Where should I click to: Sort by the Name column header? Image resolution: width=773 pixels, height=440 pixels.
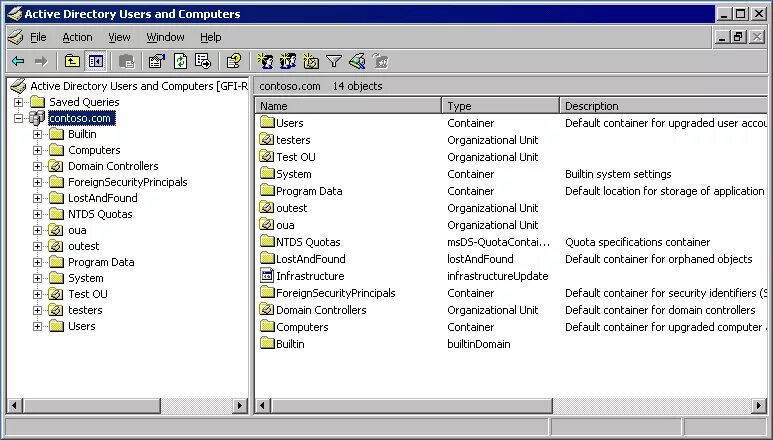pyautogui.click(x=349, y=106)
